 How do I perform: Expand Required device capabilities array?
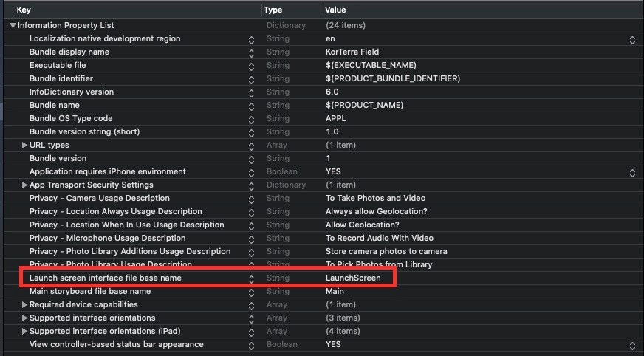click(24, 304)
